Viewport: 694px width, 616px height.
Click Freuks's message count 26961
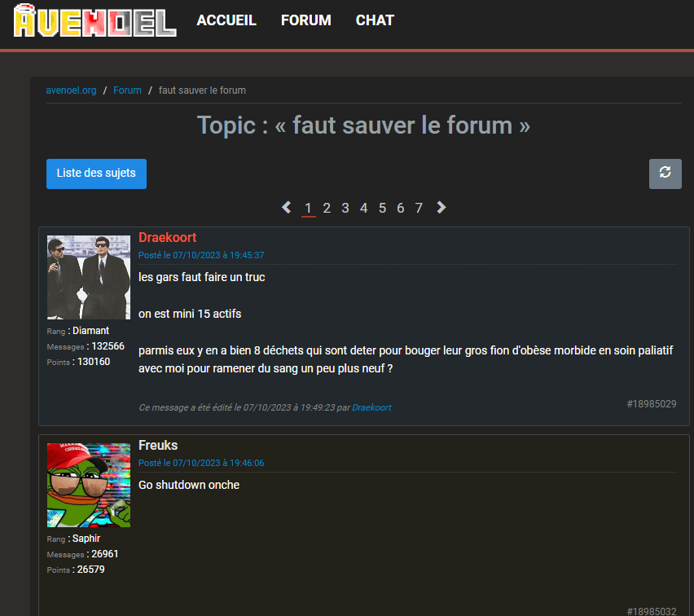[105, 554]
